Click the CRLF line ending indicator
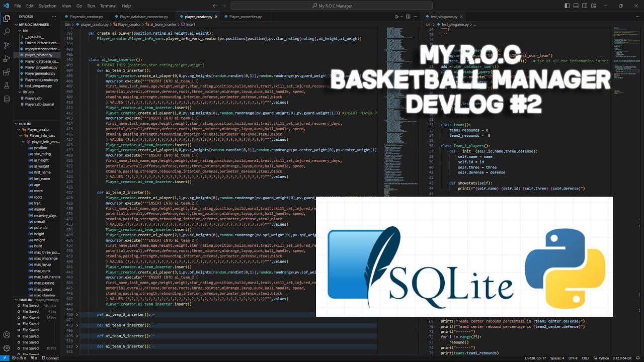The image size is (644, 362). 586,358
